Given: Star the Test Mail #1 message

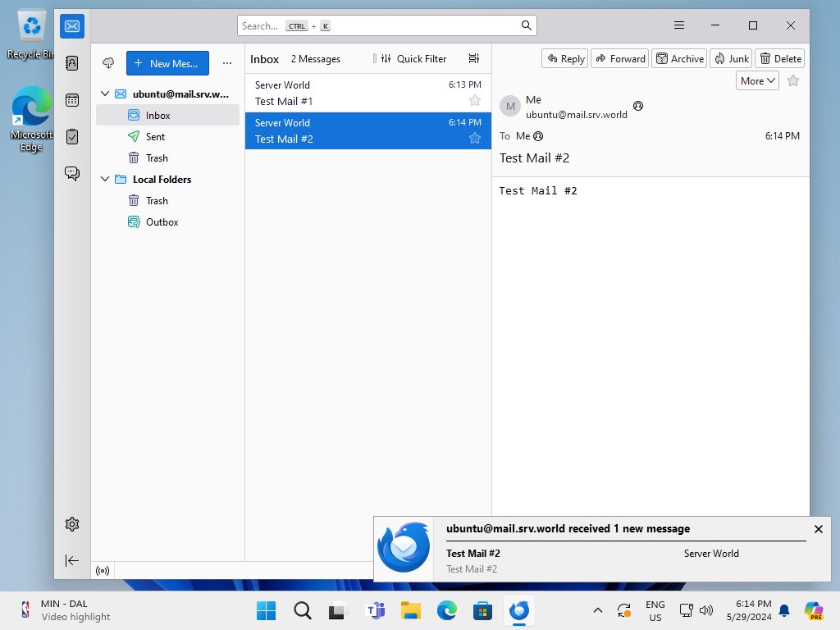Looking at the screenshot, I should 474,100.
